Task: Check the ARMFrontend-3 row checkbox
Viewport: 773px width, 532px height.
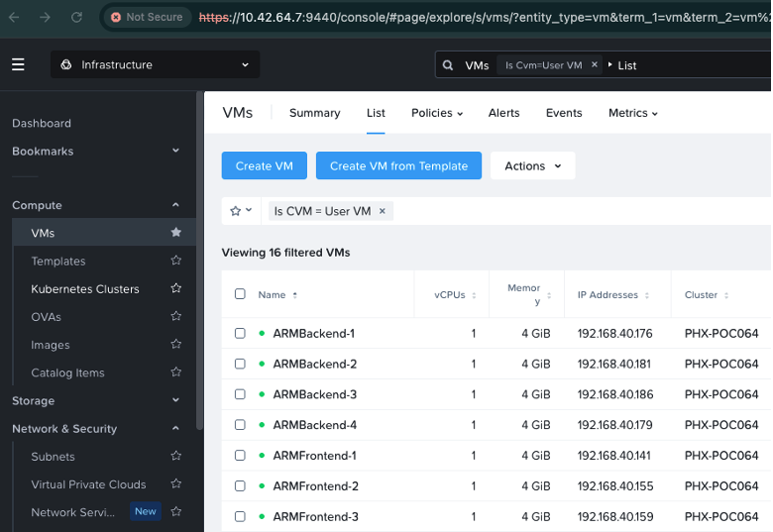Action: pyautogui.click(x=240, y=517)
